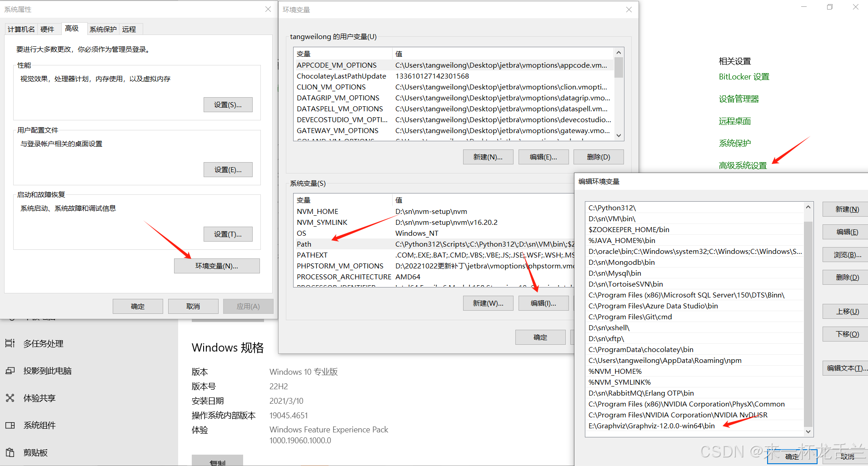The width and height of the screenshot is (868, 466).
Task: Close the 系统属性 dialog
Action: [268, 9]
